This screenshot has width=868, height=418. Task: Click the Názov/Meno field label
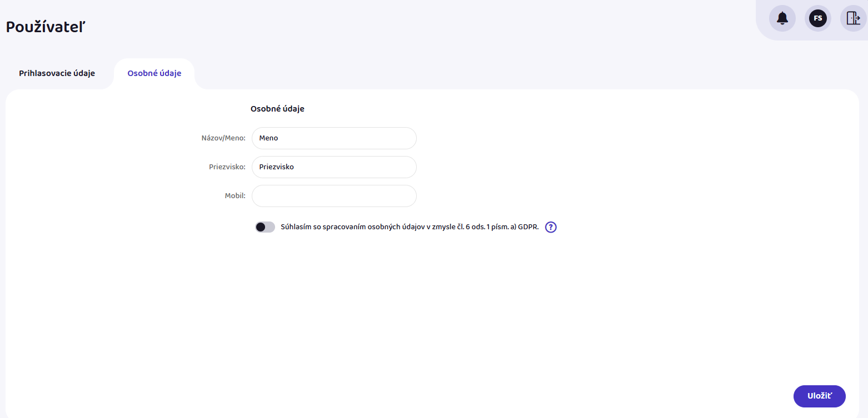pyautogui.click(x=223, y=138)
